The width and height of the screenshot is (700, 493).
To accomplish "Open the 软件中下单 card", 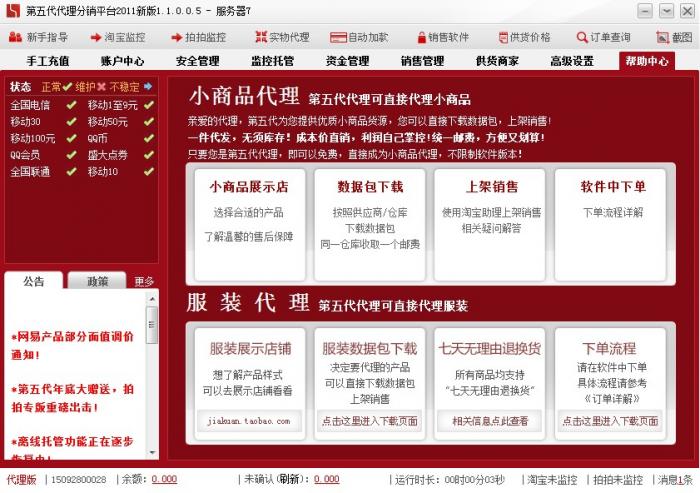I will click(x=610, y=225).
